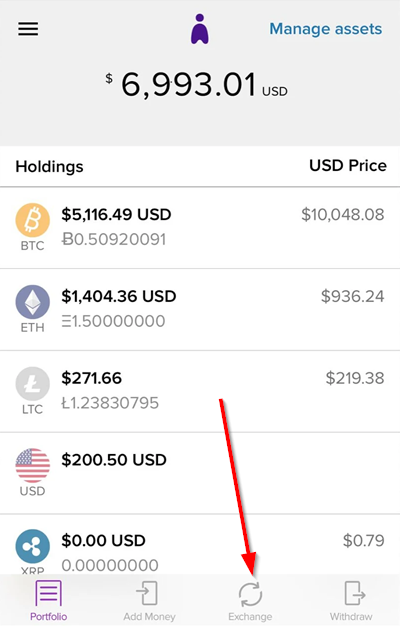Select the Bitcoin price $10,048.08
400x626 pixels.
343,215
